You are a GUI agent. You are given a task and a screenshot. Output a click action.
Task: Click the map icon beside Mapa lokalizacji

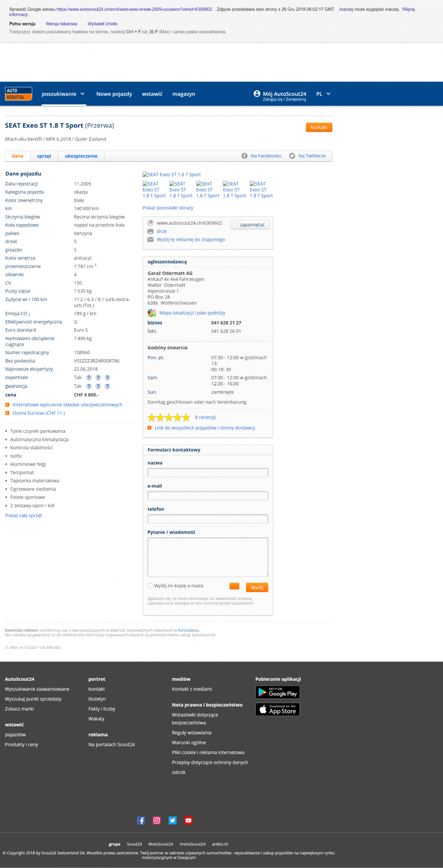(152, 313)
